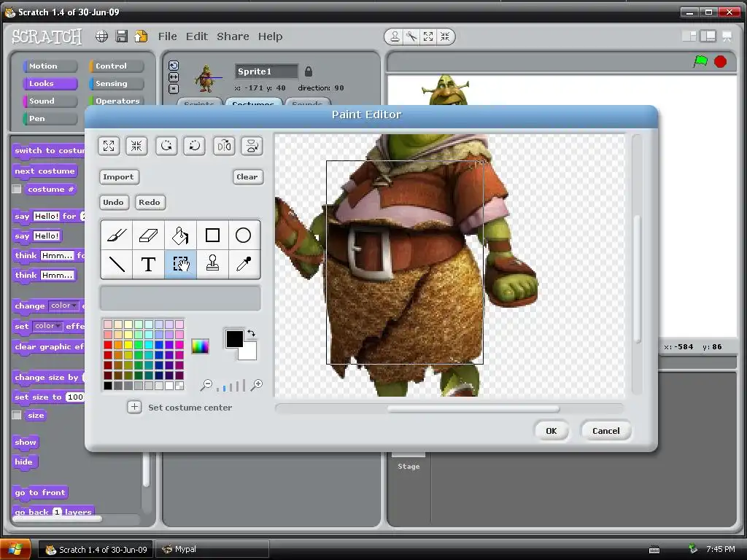Click the Set costume center crosshair
Image resolution: width=747 pixels, height=560 pixels.
[134, 407]
